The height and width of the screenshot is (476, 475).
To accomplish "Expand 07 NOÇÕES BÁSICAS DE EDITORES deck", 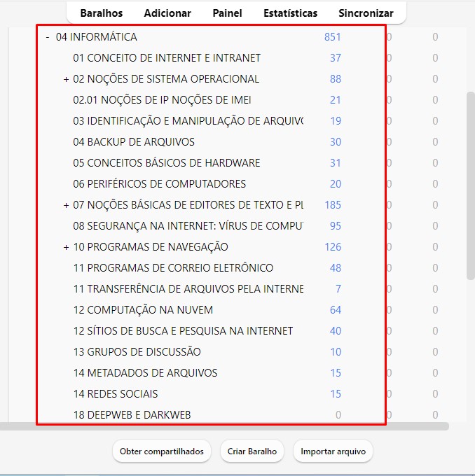I will tap(66, 205).
